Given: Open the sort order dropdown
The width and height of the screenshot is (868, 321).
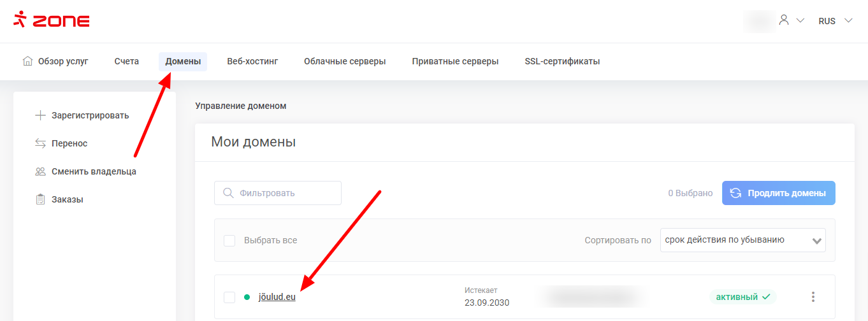Looking at the screenshot, I should pyautogui.click(x=742, y=240).
